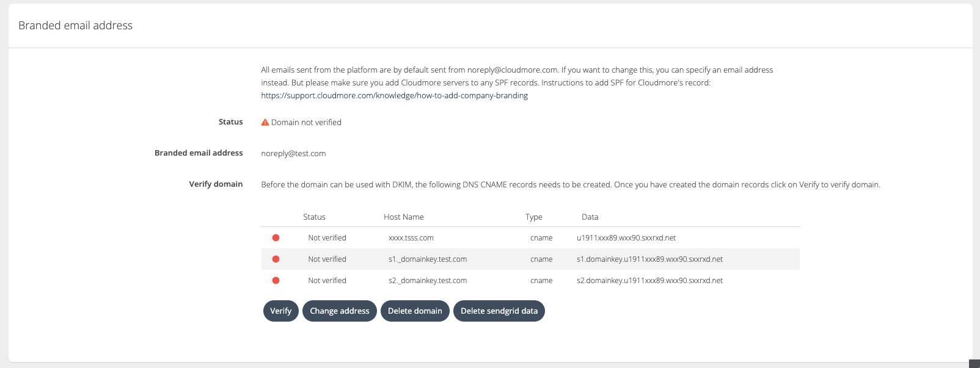Click the noreply@test.com branded email address
The image size is (980, 368).
coord(293,154)
